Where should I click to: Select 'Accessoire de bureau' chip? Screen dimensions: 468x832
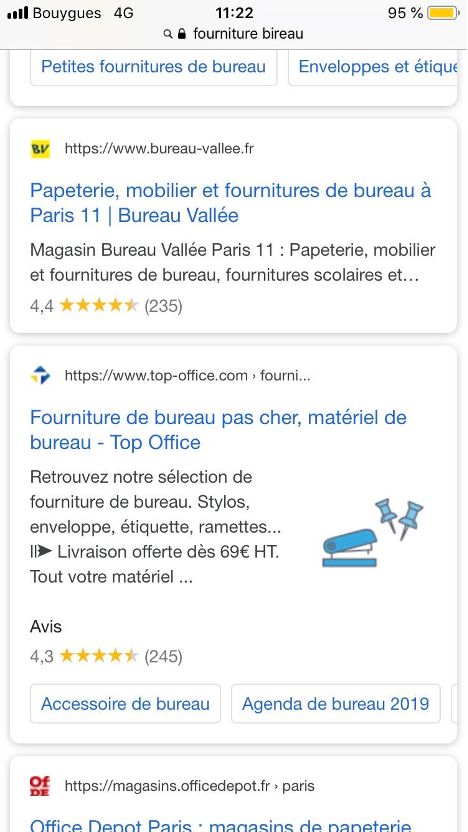125,704
